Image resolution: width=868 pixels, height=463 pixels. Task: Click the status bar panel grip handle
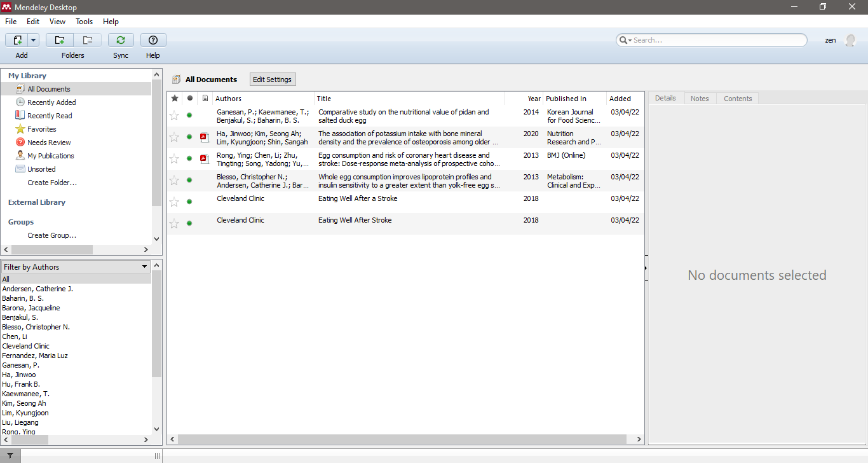(157, 456)
